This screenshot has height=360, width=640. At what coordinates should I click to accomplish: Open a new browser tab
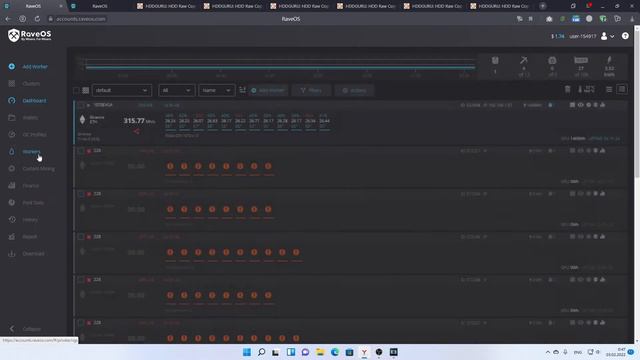(x=542, y=6)
